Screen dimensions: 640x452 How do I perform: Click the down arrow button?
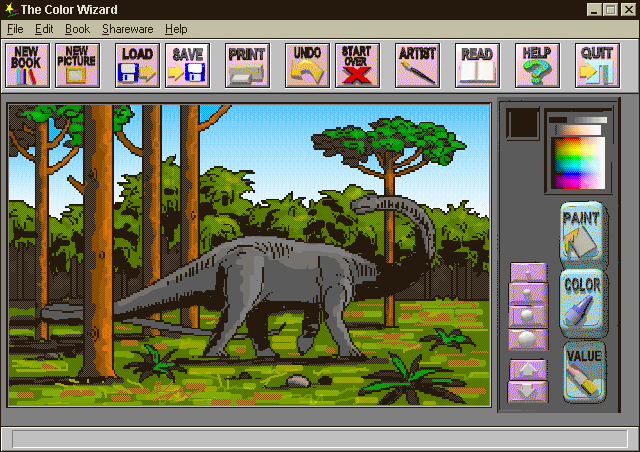[528, 391]
